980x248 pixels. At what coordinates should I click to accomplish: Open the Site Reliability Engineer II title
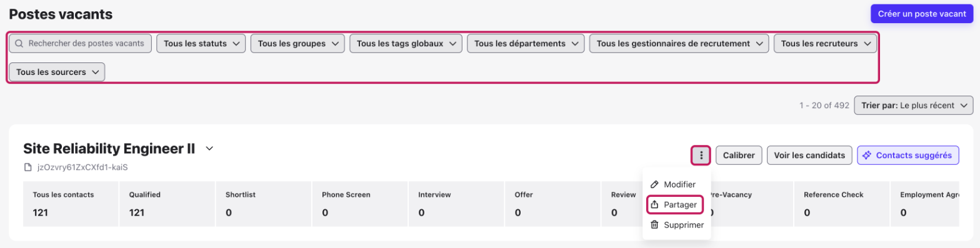click(x=109, y=149)
